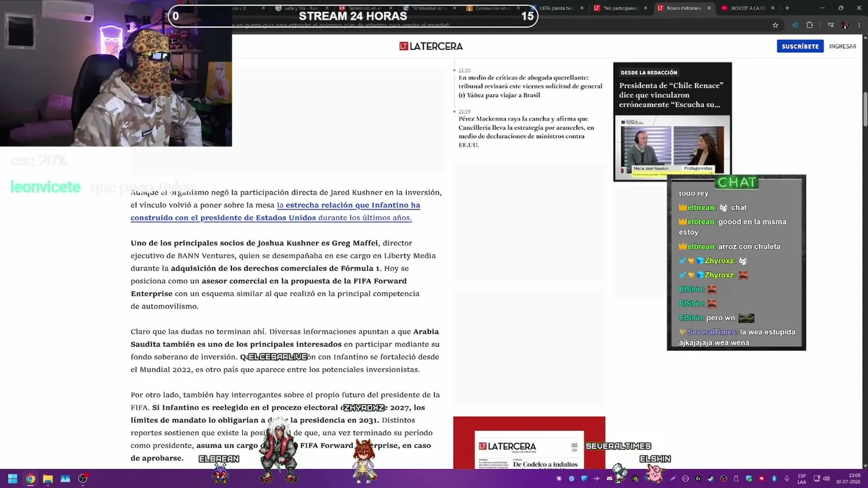Open the 'Chile Renace' headline
Image resolution: width=868 pixels, height=488 pixels.
tap(671, 95)
